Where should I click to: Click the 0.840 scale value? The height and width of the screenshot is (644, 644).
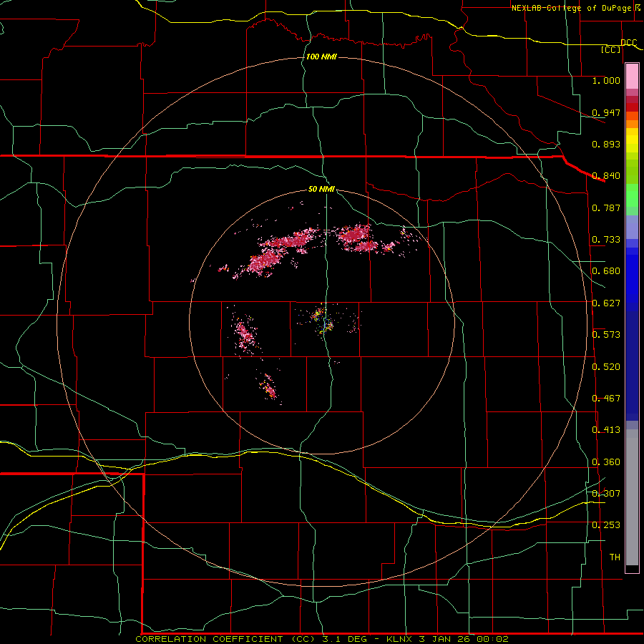coord(606,176)
